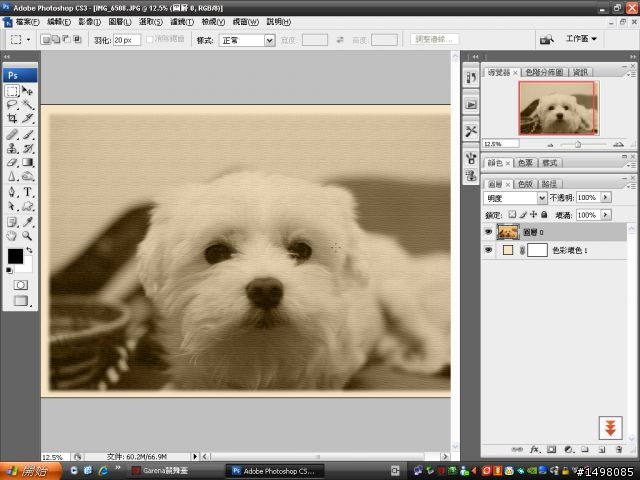
Task: Switch to the 色版 channels tab
Action: pos(525,184)
